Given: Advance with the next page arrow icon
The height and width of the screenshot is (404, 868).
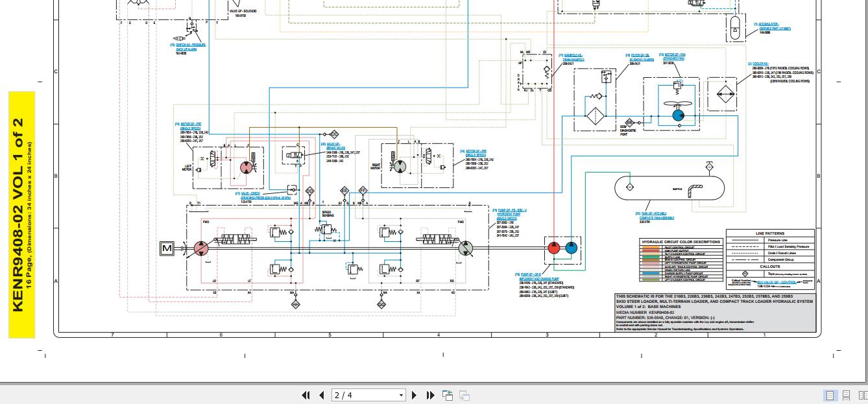Looking at the screenshot, I should tap(414, 395).
